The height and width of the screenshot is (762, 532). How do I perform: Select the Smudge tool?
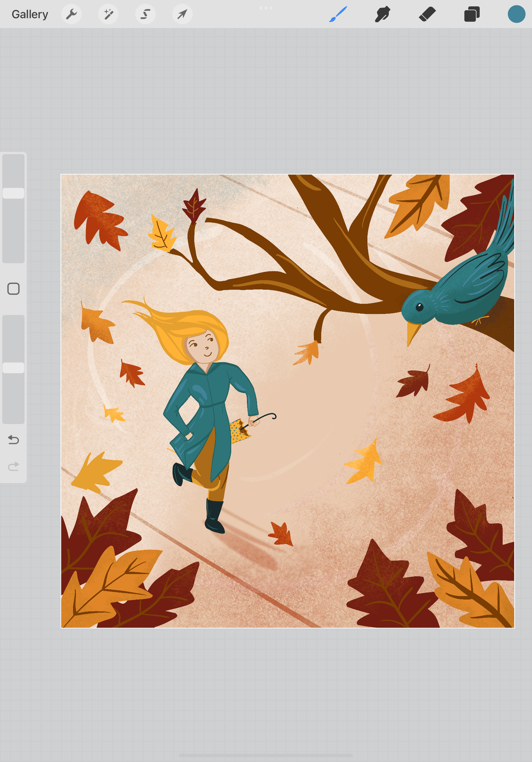click(382, 14)
